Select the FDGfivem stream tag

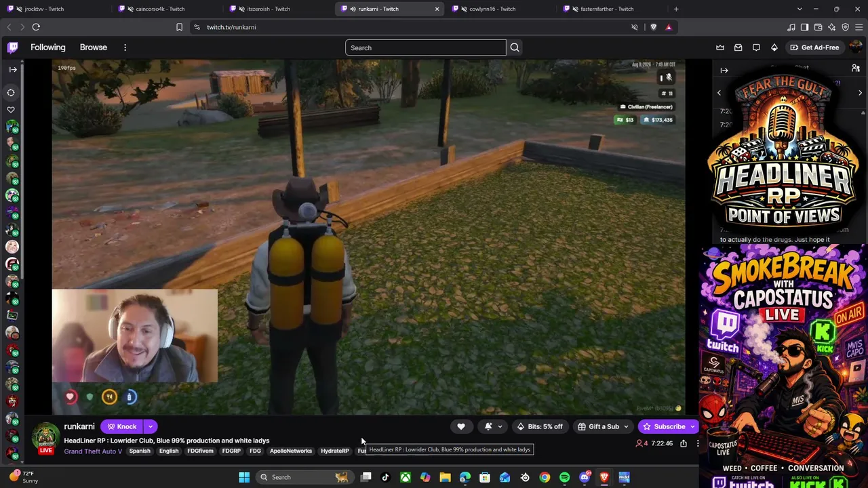pyautogui.click(x=200, y=451)
